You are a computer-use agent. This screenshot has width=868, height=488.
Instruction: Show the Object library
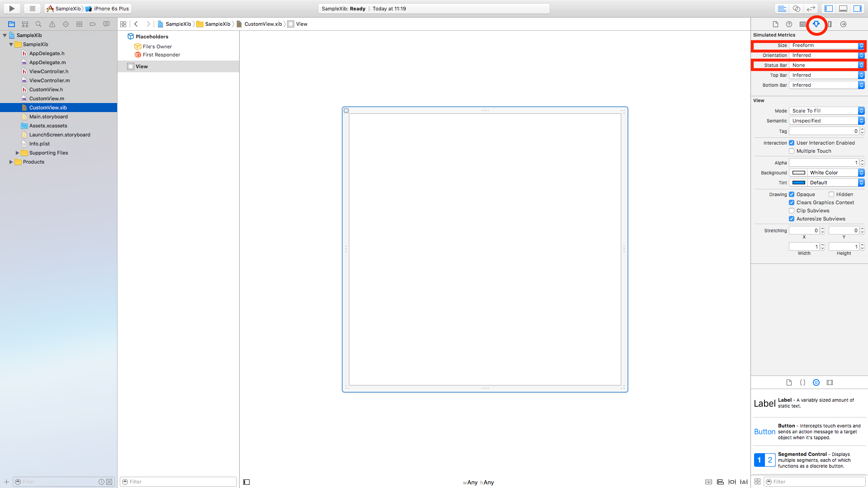[816, 382]
